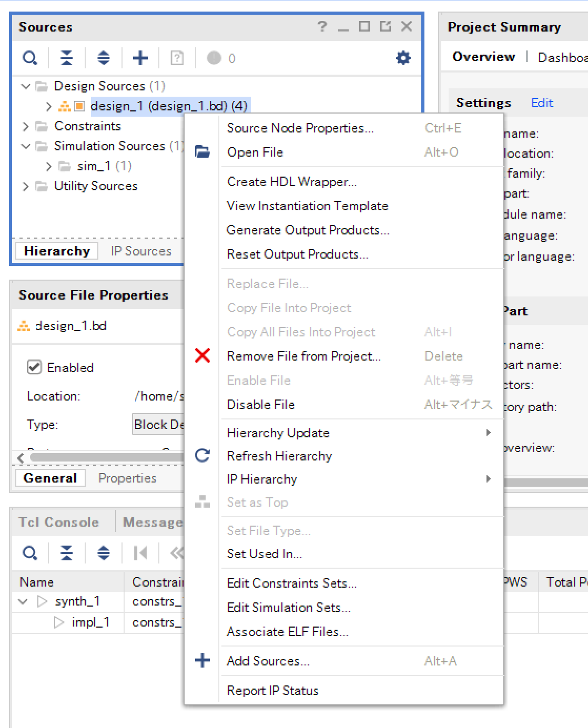Open the Dashboard tab in Project Summary
588x728 pixels.
coord(563,57)
